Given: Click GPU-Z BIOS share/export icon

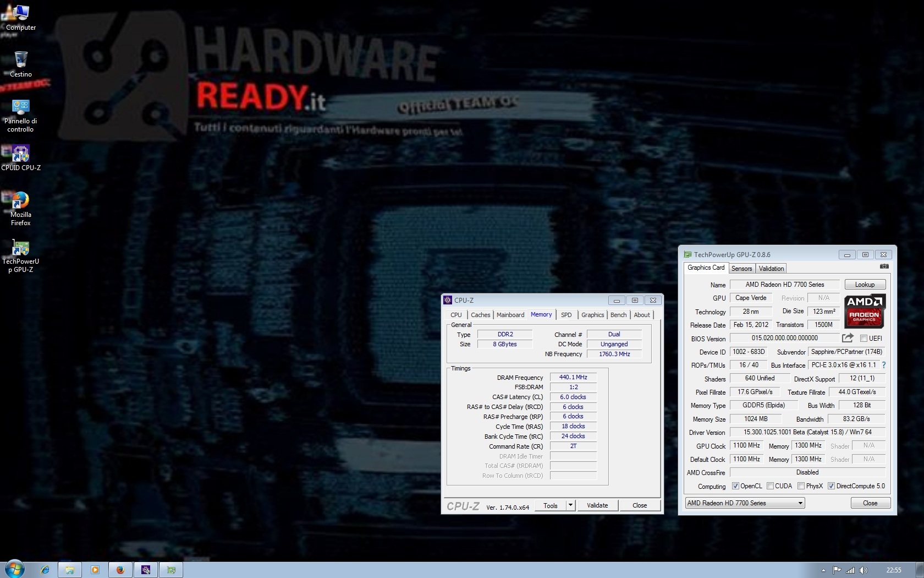Looking at the screenshot, I should coord(848,337).
